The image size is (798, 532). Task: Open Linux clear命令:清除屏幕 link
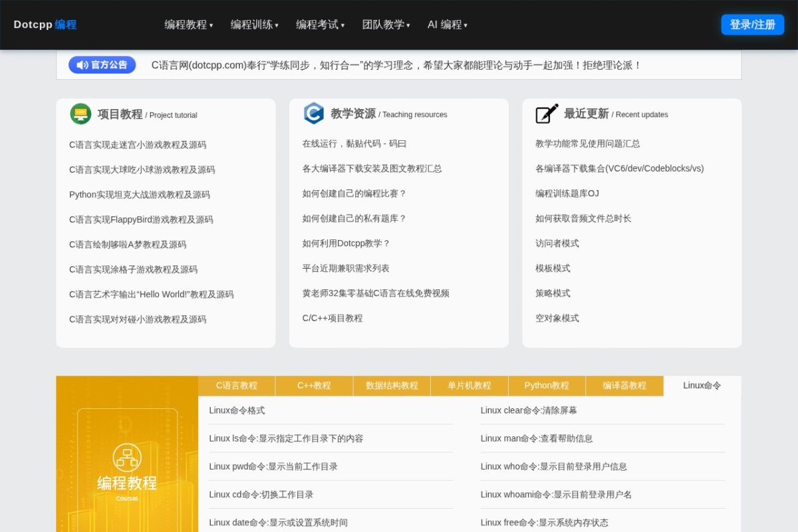[529, 410]
